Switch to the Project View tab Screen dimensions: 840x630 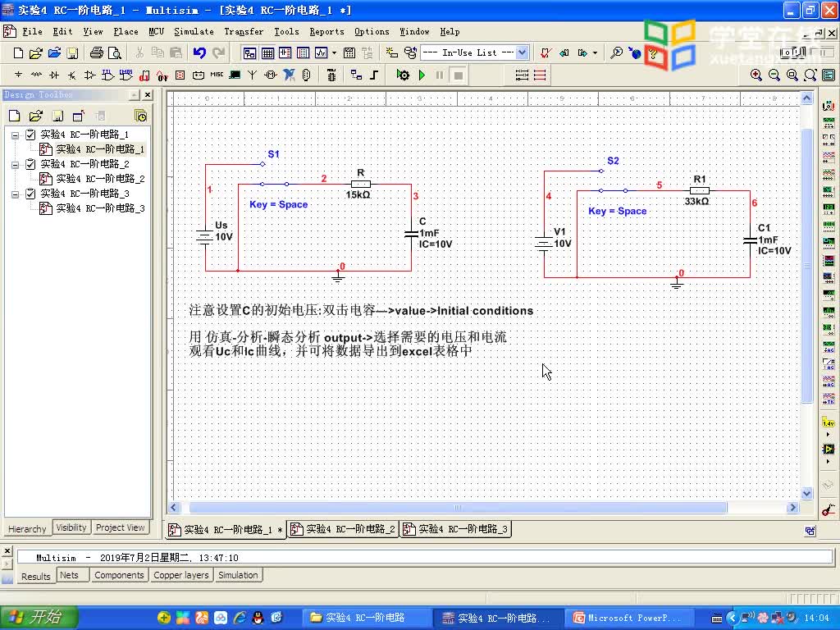click(x=120, y=527)
